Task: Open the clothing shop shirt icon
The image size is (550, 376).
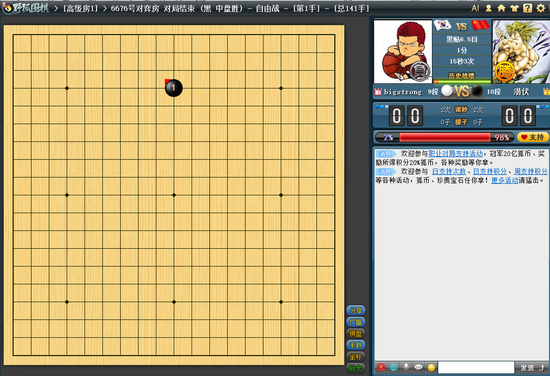Action: pos(514,8)
